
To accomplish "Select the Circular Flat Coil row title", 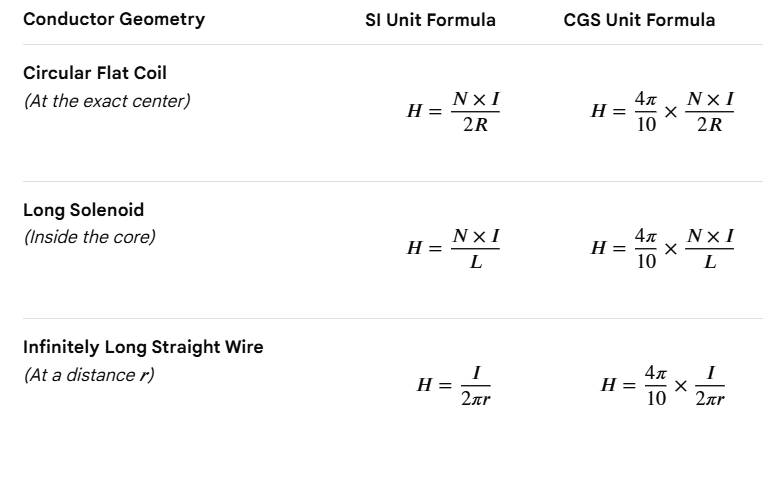I will [x=95, y=73].
